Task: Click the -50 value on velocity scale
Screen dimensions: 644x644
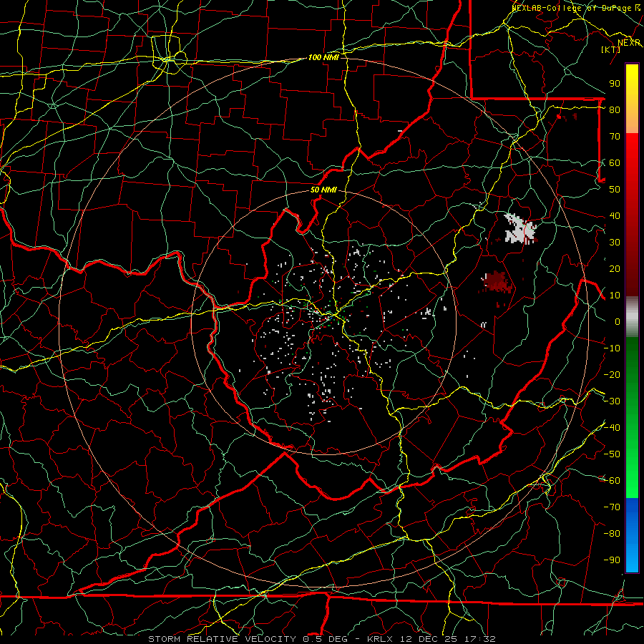Action: [612, 454]
